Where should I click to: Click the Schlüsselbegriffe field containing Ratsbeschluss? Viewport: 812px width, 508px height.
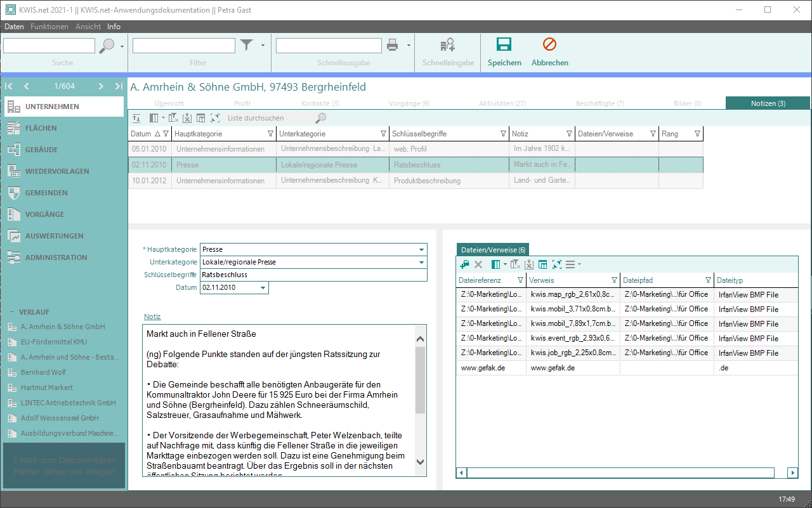pos(313,275)
